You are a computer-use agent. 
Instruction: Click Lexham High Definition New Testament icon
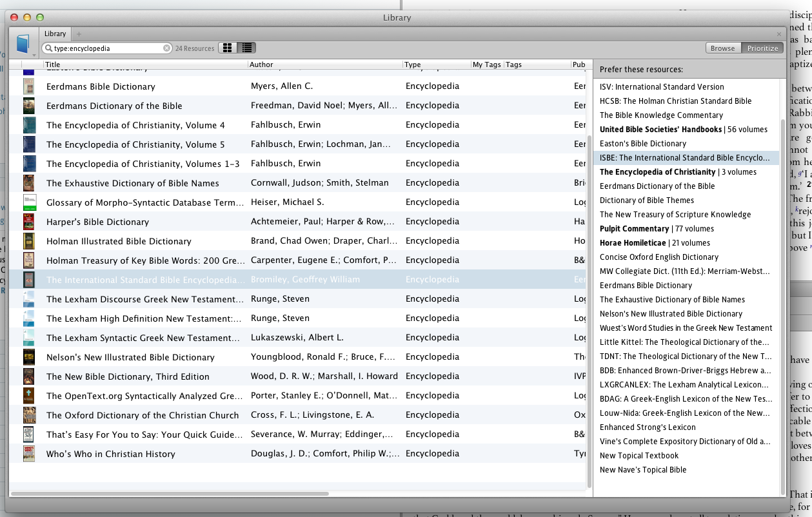click(29, 318)
